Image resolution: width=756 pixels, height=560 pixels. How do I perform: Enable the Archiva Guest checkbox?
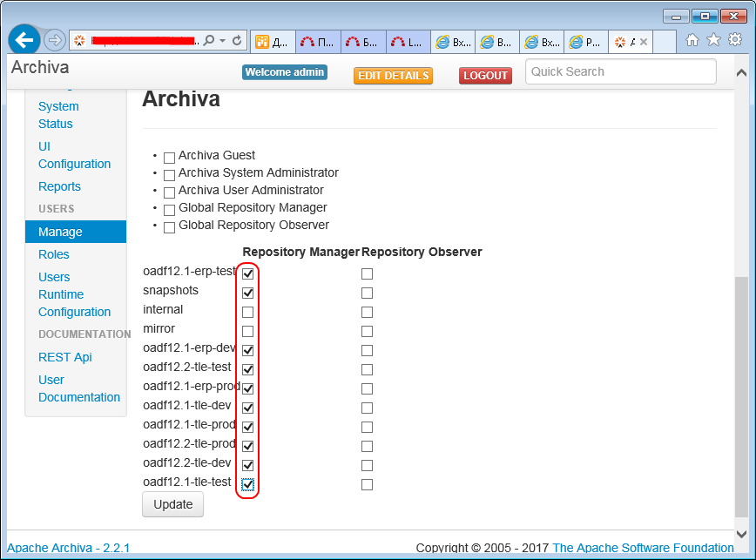click(168, 157)
